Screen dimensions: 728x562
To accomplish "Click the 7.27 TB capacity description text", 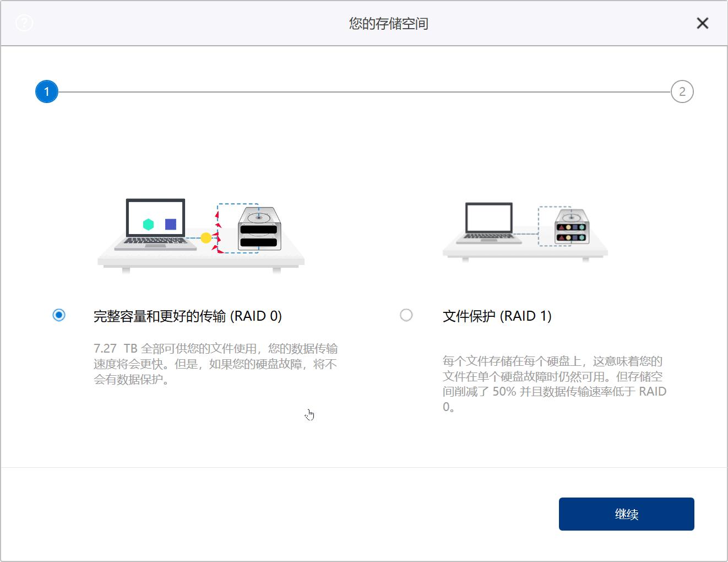I will [215, 364].
